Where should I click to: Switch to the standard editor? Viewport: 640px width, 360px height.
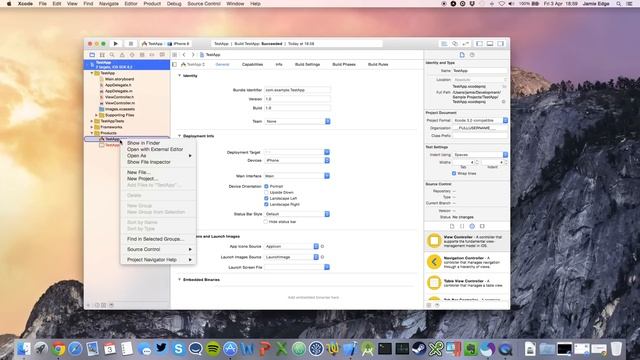click(x=444, y=44)
